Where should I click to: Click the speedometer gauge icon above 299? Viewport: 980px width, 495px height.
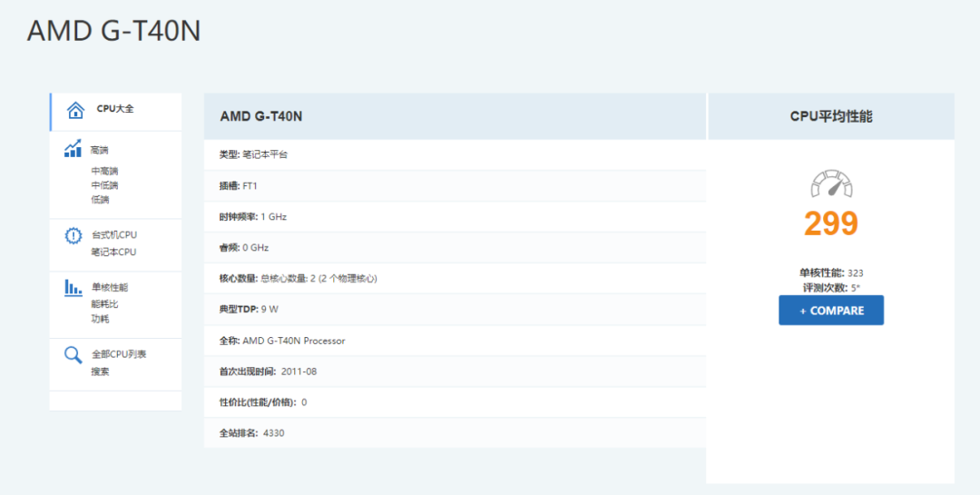[x=831, y=183]
